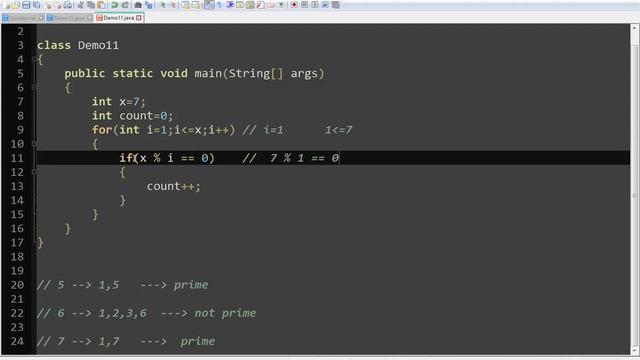Click comment '// 7 --> 1,7 ---> prime'

[126, 341]
